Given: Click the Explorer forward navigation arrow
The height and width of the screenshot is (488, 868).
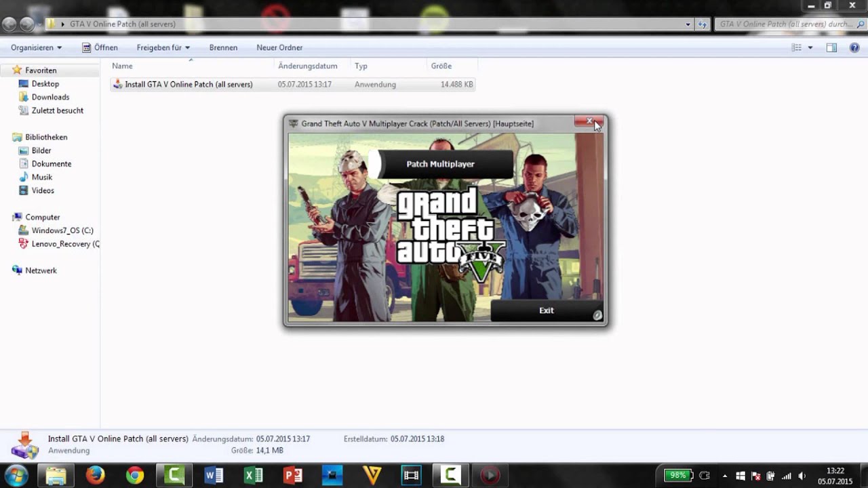Looking at the screenshot, I should tap(26, 24).
